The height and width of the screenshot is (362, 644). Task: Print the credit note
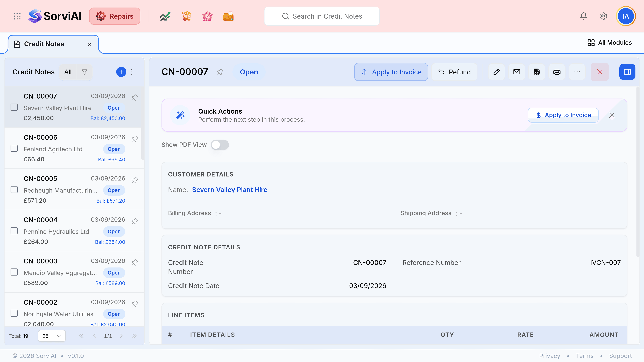click(x=557, y=72)
